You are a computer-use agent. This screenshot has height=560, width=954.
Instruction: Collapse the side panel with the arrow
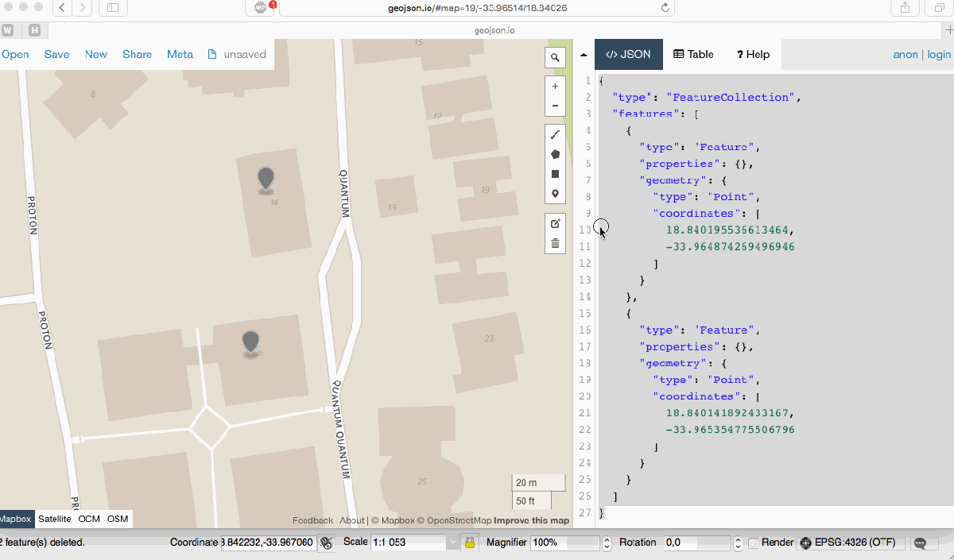pyautogui.click(x=584, y=55)
